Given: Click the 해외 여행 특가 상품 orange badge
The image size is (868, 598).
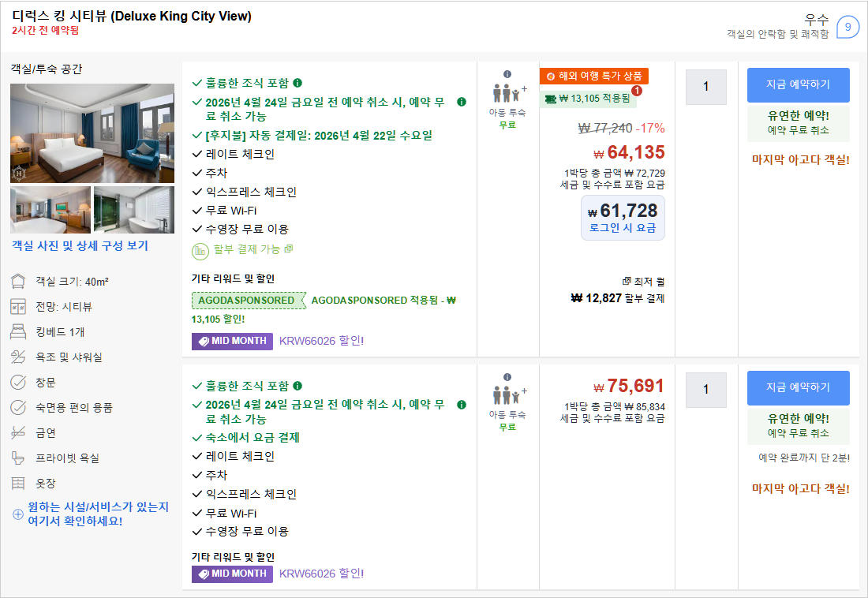Looking at the screenshot, I should (593, 77).
